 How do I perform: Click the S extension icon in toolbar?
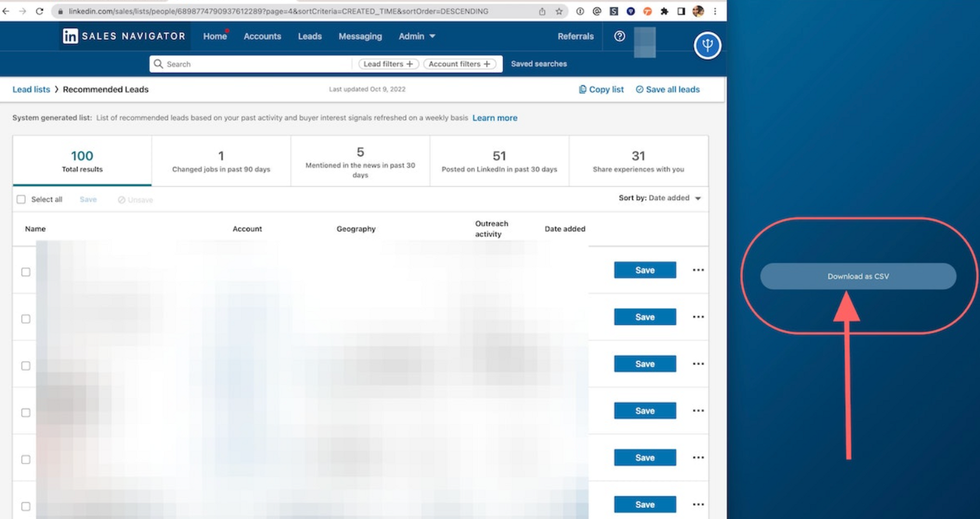614,11
